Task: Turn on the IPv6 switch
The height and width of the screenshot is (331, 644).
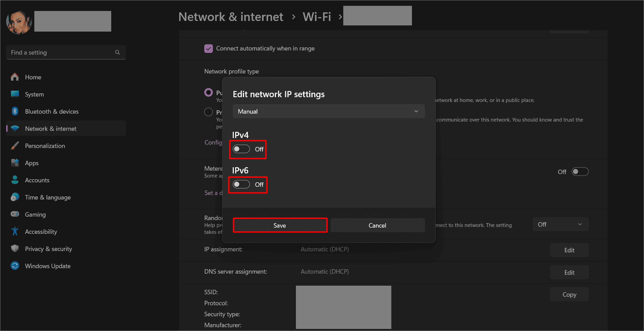Action: 241,184
